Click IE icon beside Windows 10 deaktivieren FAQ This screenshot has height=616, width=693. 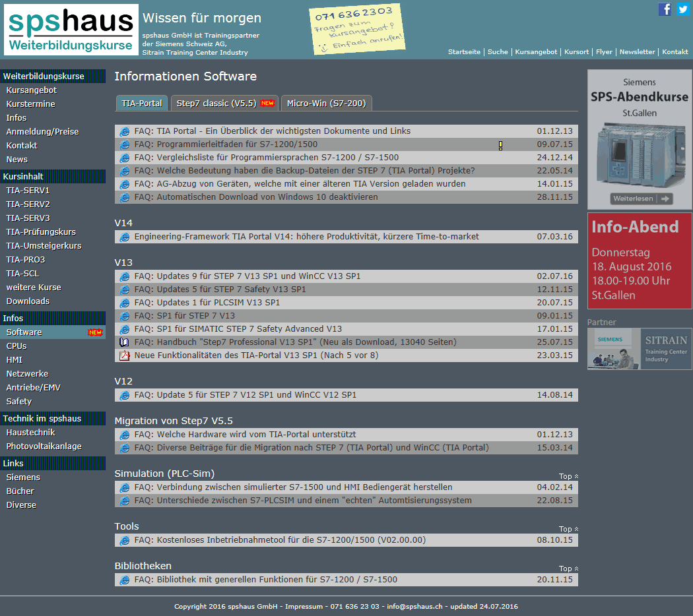(125, 197)
